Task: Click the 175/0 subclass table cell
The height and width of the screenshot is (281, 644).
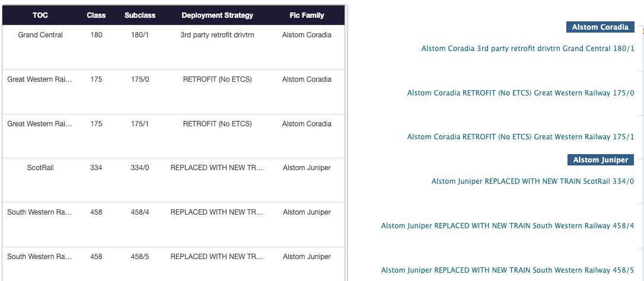Action: point(140,79)
